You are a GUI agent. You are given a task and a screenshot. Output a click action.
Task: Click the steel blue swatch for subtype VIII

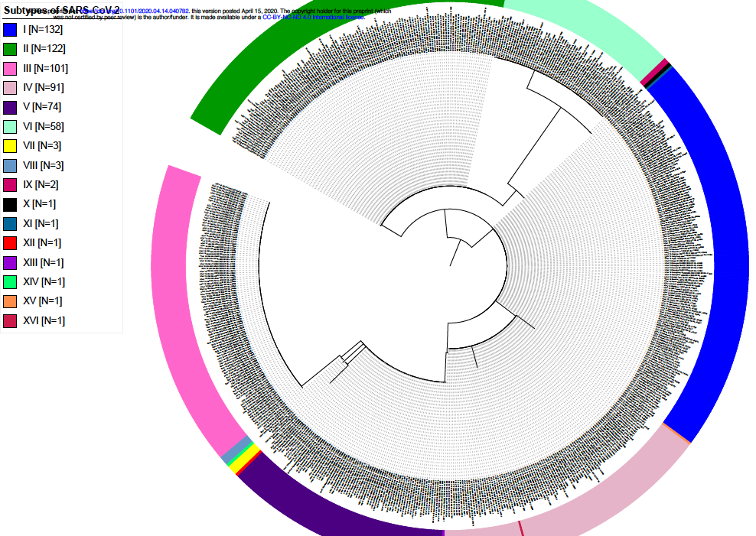click(x=10, y=166)
